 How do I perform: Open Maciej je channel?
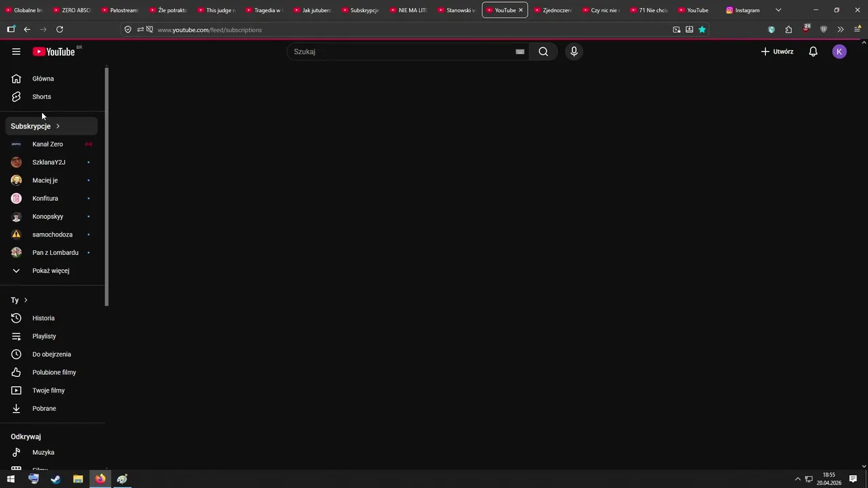52,180
